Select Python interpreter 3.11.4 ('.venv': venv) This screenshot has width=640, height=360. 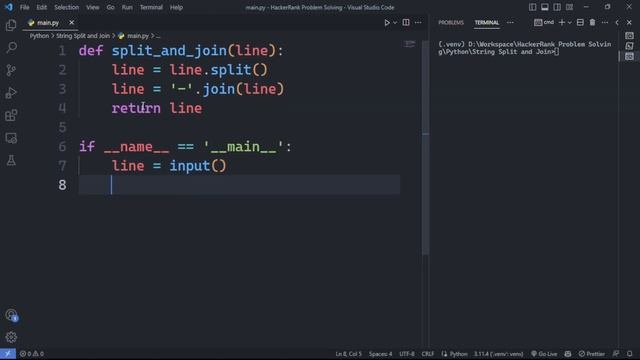pos(498,354)
